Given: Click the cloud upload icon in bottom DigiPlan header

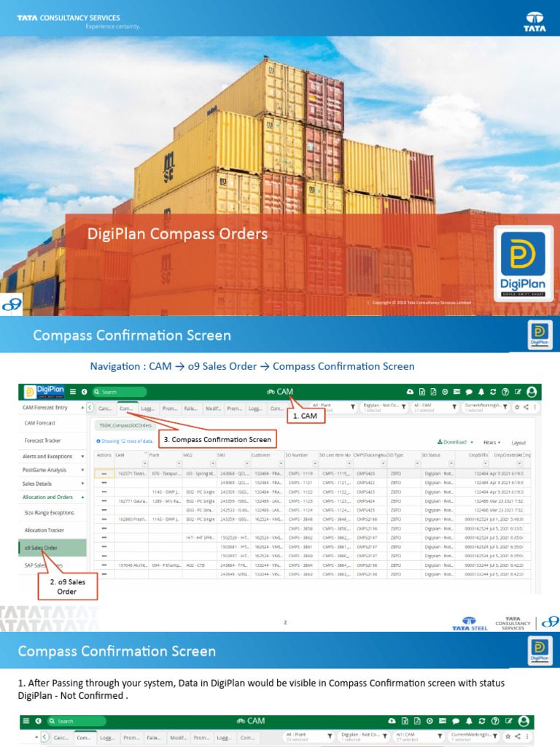Looking at the screenshot, I should [392, 721].
